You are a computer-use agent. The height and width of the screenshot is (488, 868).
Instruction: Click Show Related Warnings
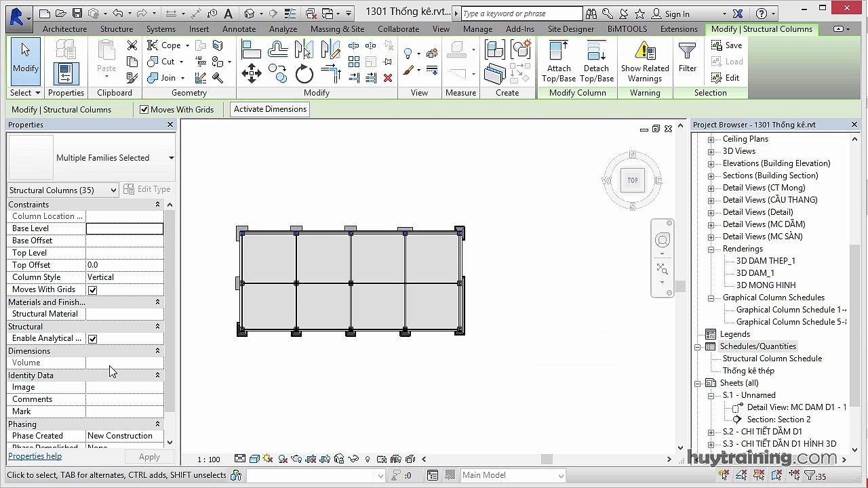(x=645, y=62)
